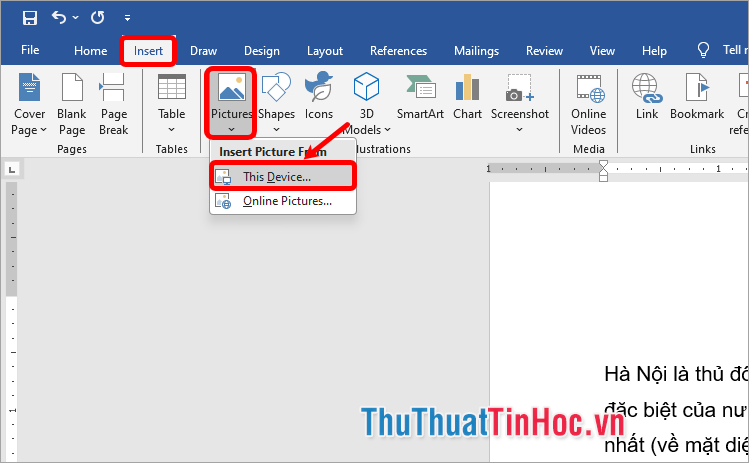
Task: Select the Insert tab
Action: click(x=148, y=51)
